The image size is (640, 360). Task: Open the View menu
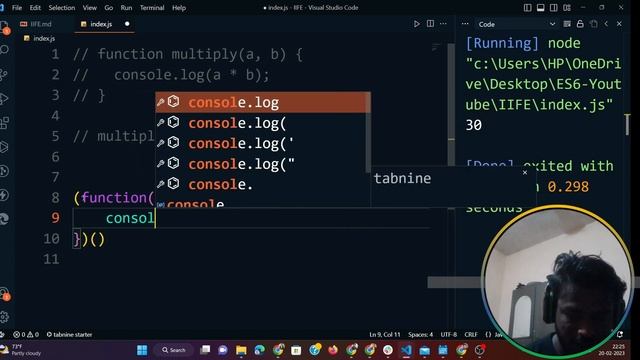coord(89,8)
